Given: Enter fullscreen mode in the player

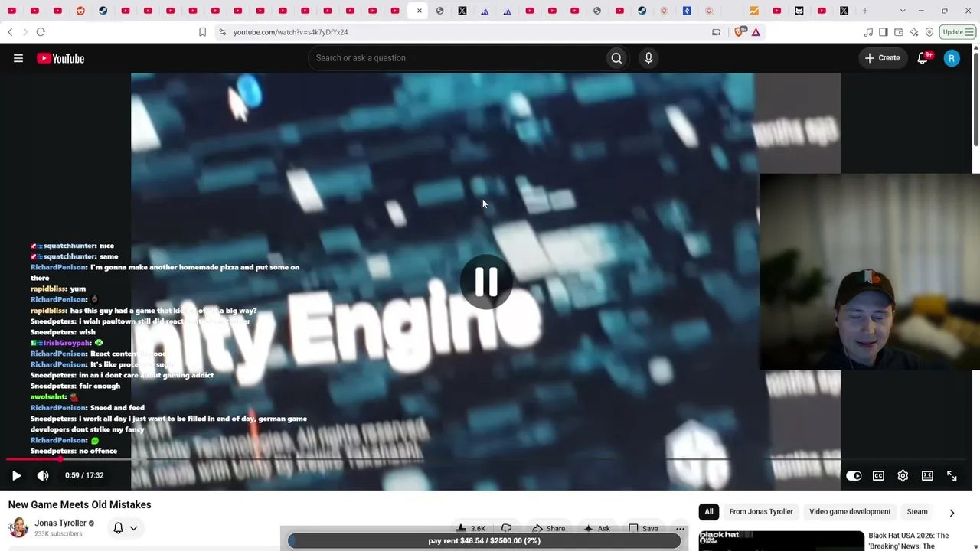Looking at the screenshot, I should click(952, 476).
